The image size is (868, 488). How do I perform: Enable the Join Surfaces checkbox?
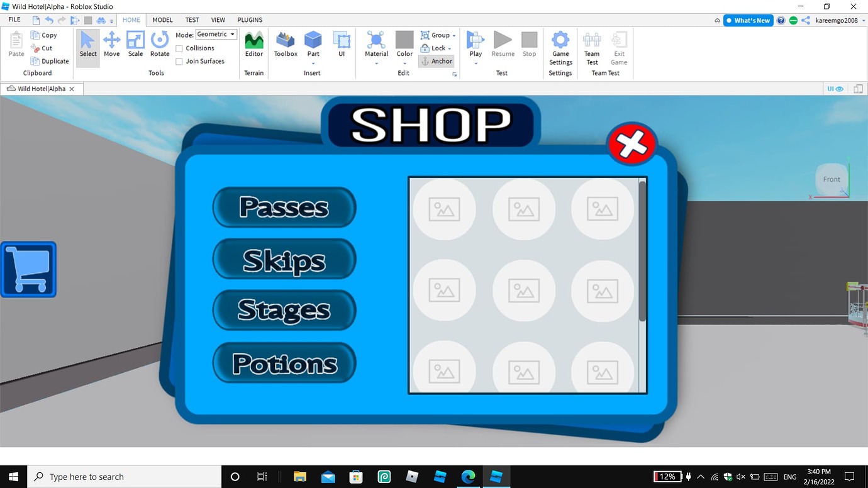179,61
